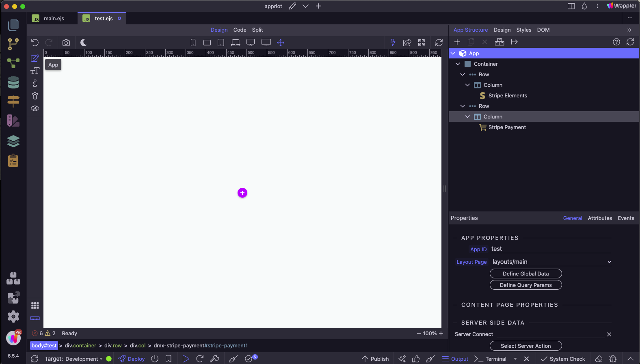Click div.container in breadcrumb
640x364 pixels.
[x=80, y=346]
